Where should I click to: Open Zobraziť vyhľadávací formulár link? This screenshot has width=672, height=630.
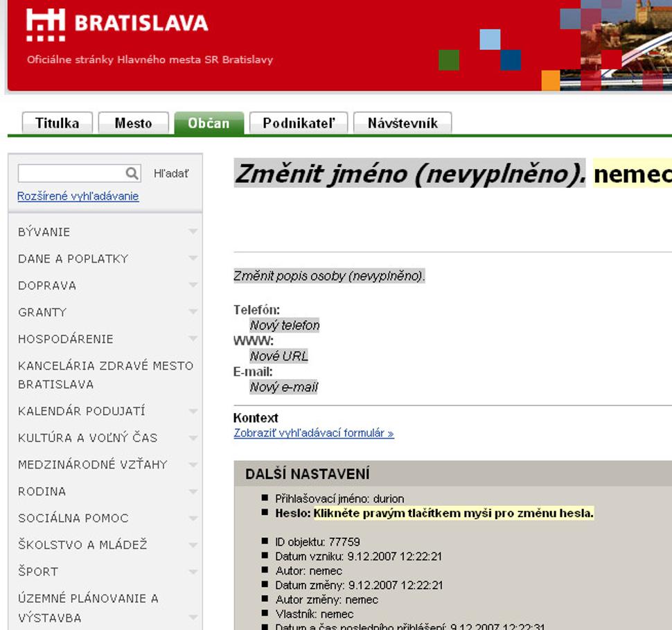tap(314, 433)
